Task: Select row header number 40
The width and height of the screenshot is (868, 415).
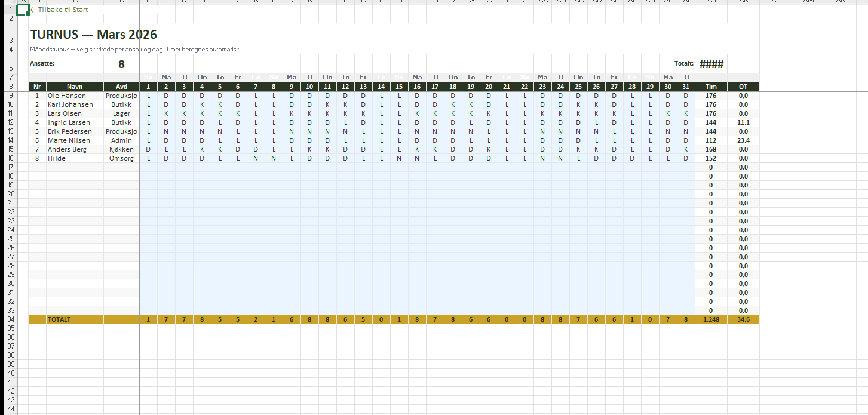Action: click(10, 373)
